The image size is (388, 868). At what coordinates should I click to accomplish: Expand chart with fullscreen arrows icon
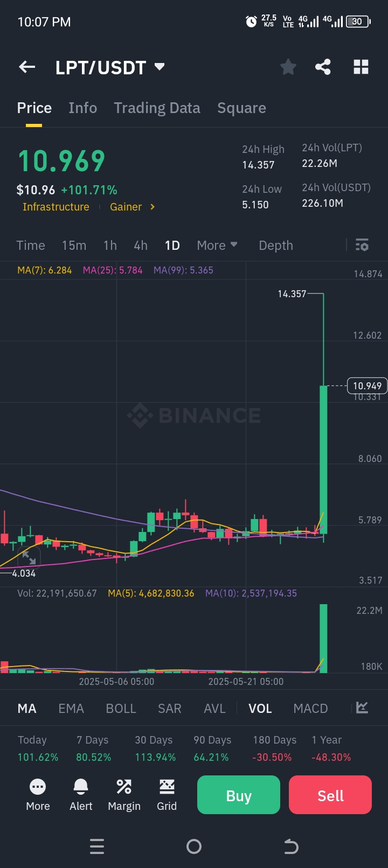29,557
